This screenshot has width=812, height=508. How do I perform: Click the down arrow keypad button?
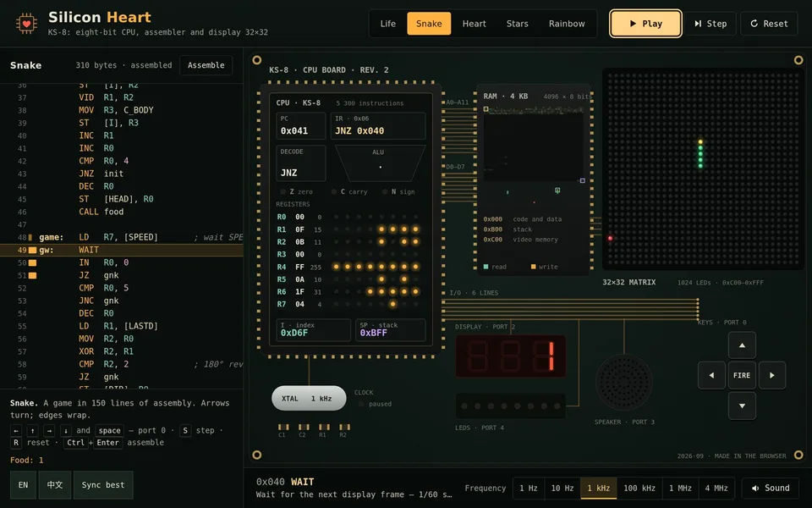[742, 406]
